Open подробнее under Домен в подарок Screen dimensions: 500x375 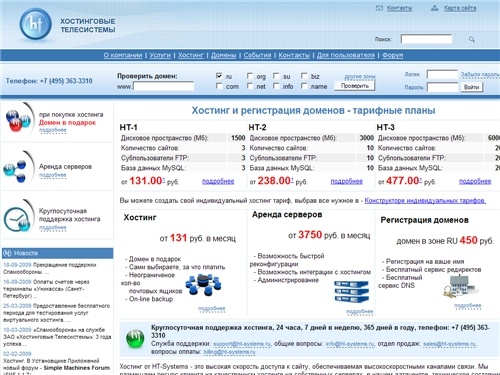[x=53, y=130]
